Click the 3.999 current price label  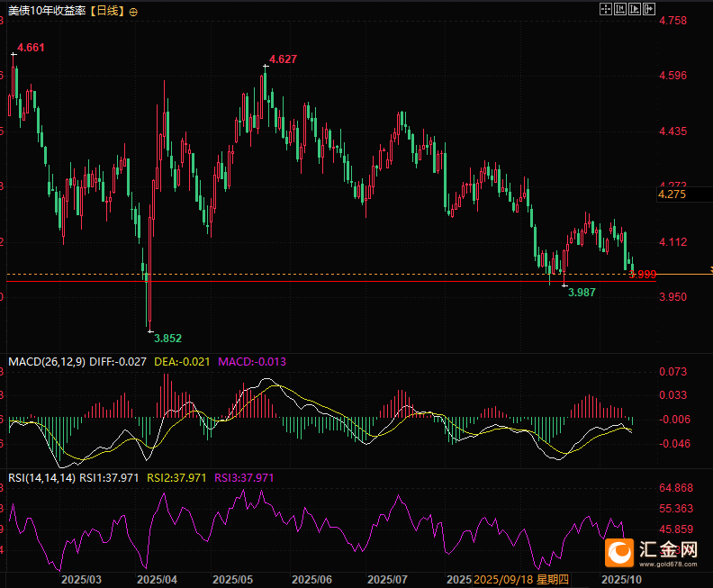point(643,275)
